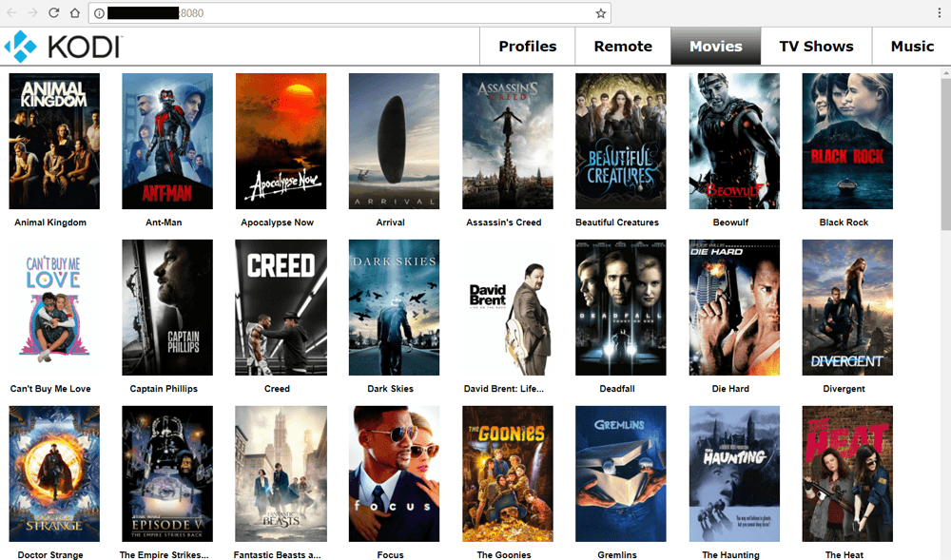Open the Music tab
Viewport: 951px width, 560px height.
click(x=912, y=46)
